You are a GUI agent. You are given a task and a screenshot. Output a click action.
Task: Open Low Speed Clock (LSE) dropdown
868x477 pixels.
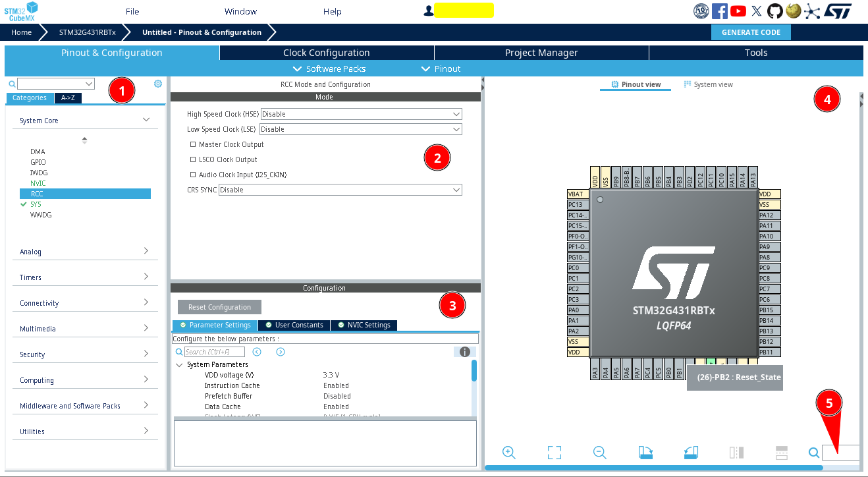click(361, 129)
